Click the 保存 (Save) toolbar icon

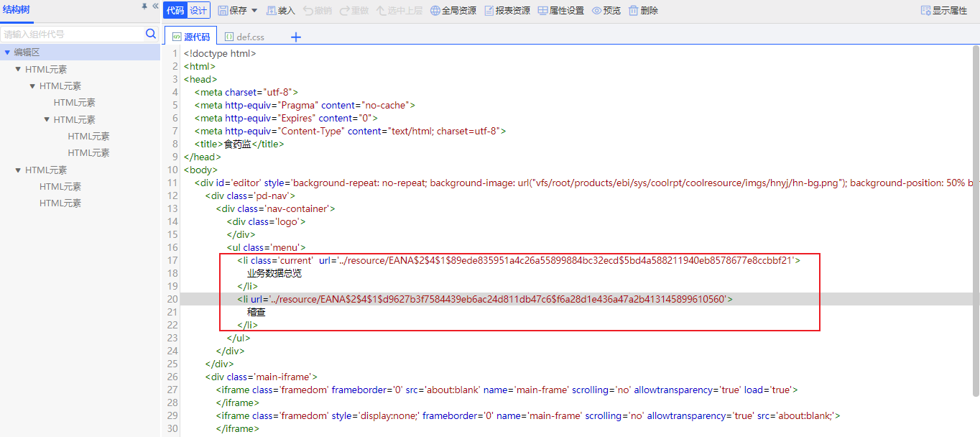(x=223, y=11)
